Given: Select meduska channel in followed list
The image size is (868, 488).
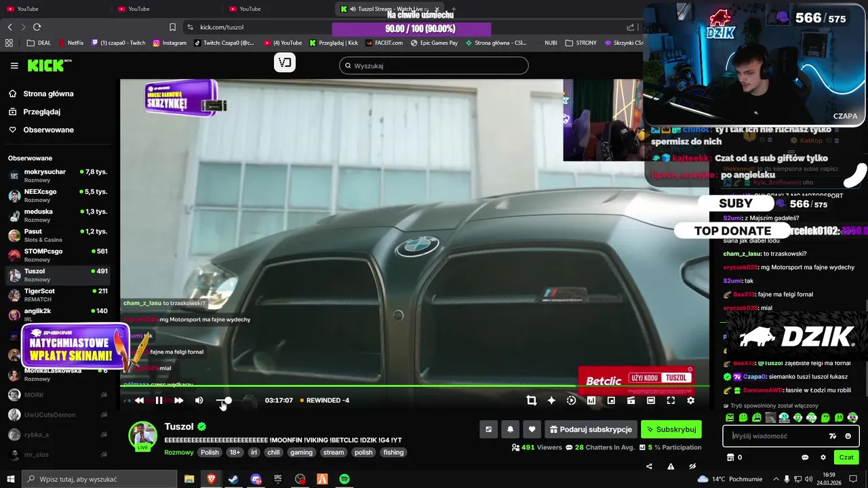Looking at the screenshot, I should (58, 216).
